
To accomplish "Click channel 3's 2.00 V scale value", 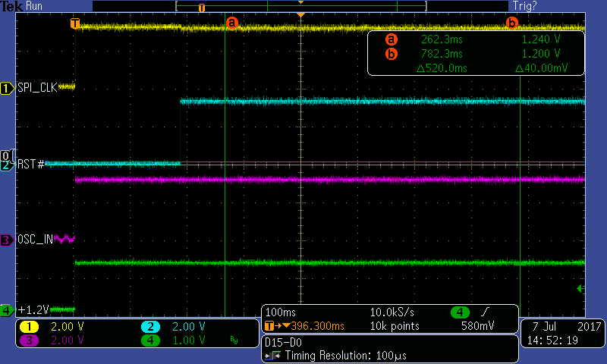I will [68, 340].
